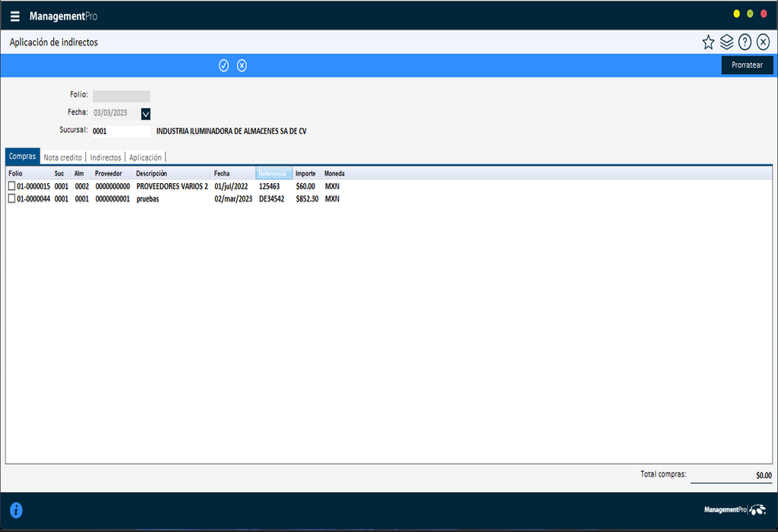Click into the Sucursal input field

pyautogui.click(x=121, y=131)
